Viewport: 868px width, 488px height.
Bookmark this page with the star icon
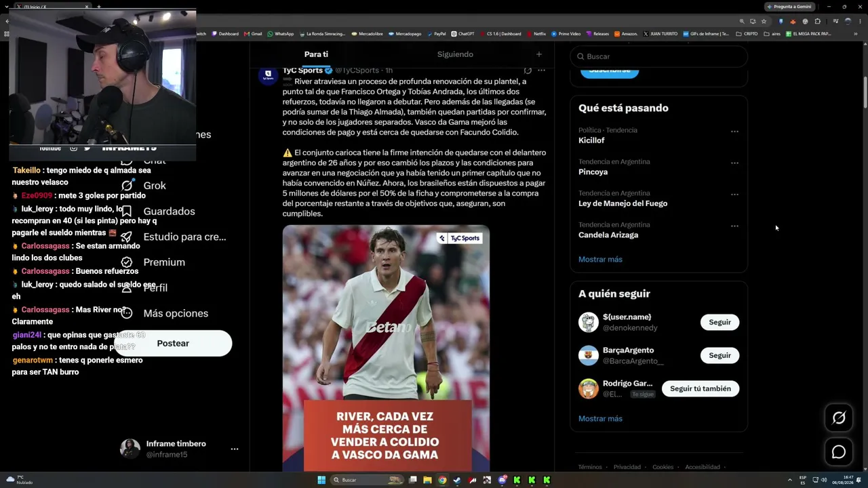764,21
